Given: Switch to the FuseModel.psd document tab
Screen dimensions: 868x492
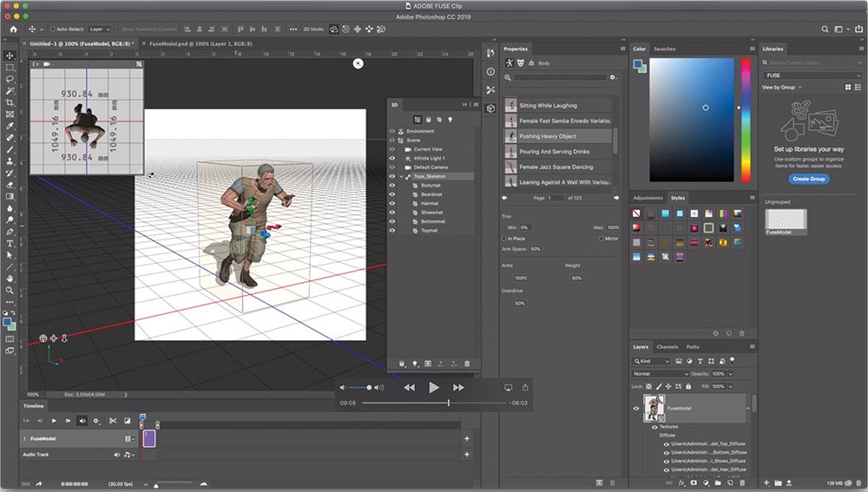Looking at the screenshot, I should [x=201, y=43].
